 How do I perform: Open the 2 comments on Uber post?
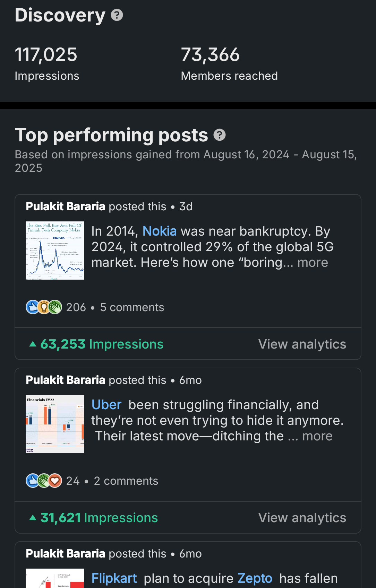pyautogui.click(x=126, y=481)
